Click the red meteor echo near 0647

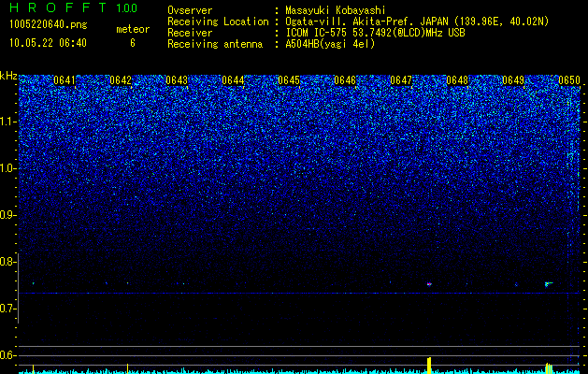click(429, 284)
